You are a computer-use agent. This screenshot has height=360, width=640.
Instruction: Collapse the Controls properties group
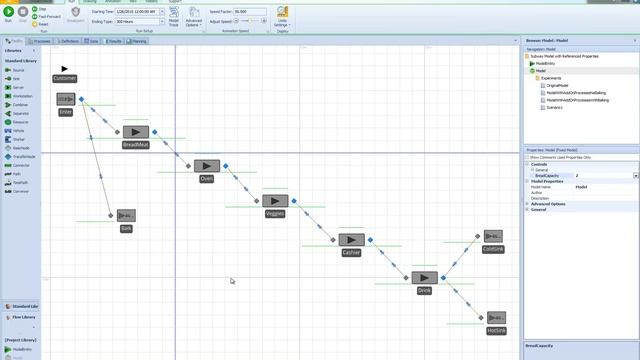click(527, 164)
